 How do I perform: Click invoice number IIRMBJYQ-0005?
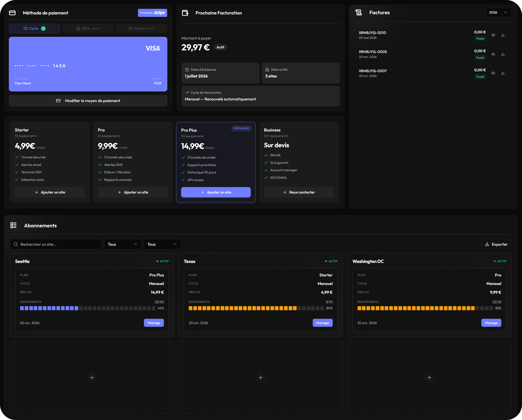pyautogui.click(x=373, y=52)
